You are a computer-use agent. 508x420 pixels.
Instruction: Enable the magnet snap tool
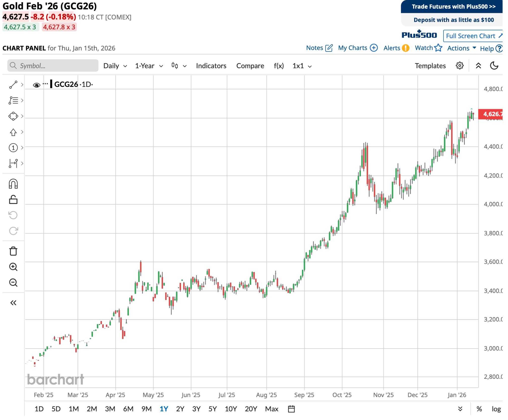(x=13, y=184)
